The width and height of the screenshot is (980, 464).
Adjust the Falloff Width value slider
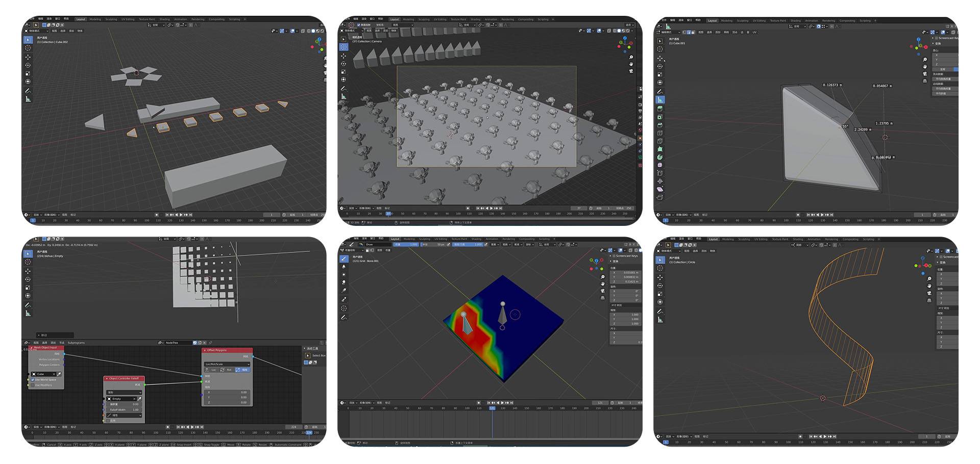[x=124, y=409]
